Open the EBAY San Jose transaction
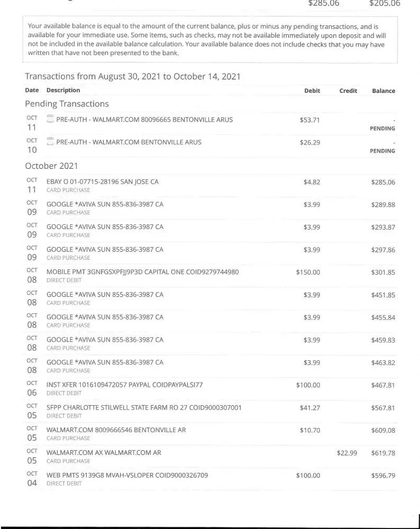420x529 pixels. (x=102, y=182)
